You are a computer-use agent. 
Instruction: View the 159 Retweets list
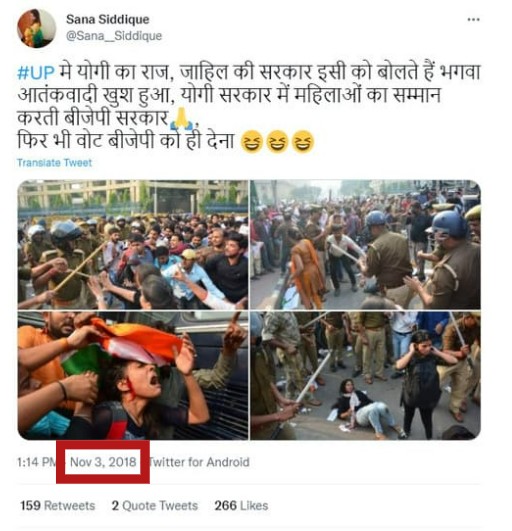tap(58, 506)
